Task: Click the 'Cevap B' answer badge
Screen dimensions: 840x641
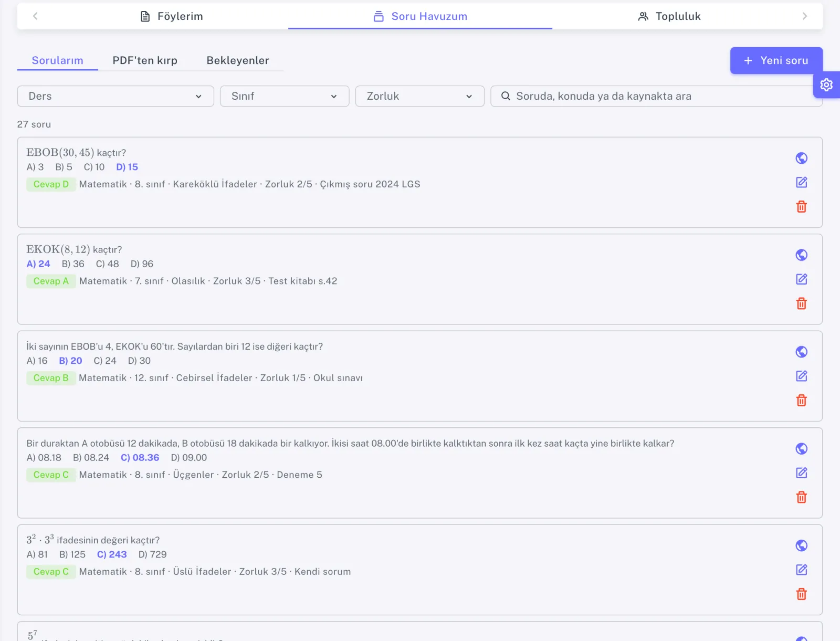Action: tap(51, 378)
